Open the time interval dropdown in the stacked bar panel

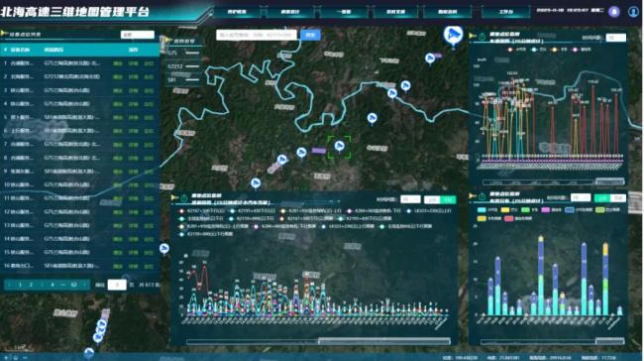coord(581,197)
